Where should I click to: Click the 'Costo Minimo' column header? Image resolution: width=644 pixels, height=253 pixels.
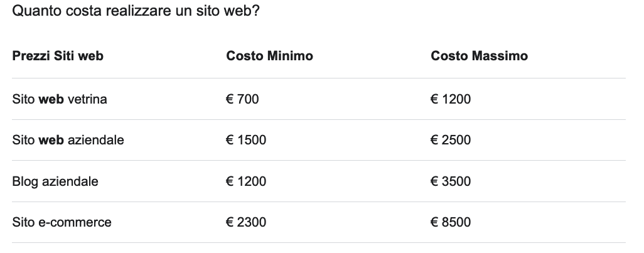pos(269,56)
